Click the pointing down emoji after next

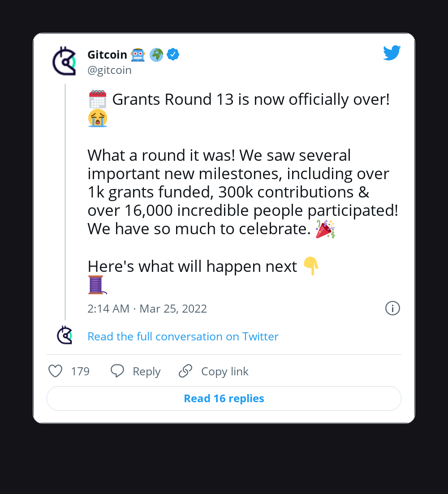(310, 266)
